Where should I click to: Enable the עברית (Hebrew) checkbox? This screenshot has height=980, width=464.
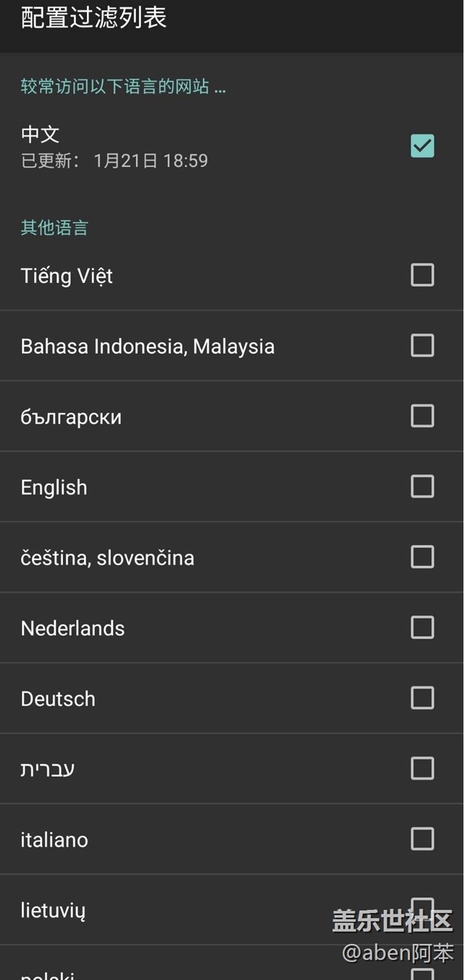tap(422, 769)
